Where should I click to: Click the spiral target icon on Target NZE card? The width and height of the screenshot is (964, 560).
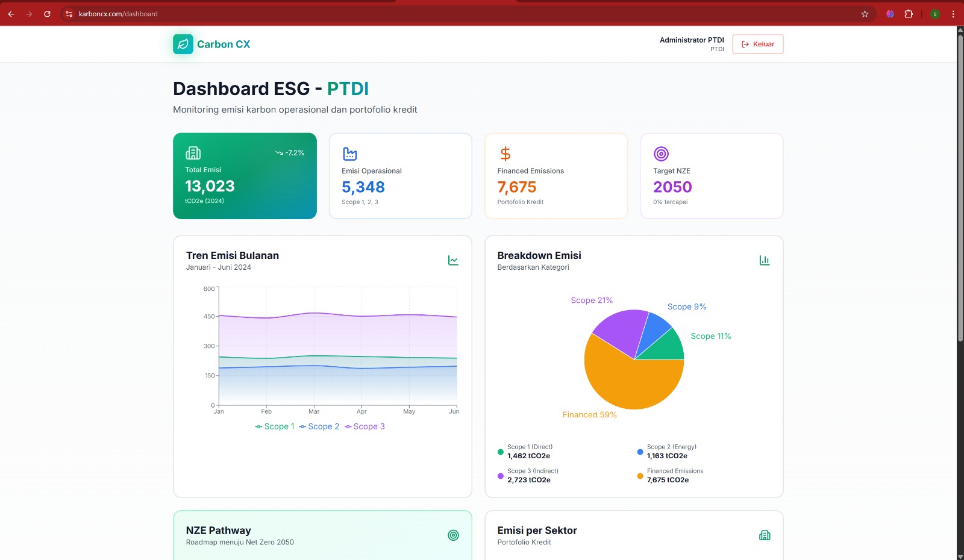(x=661, y=152)
